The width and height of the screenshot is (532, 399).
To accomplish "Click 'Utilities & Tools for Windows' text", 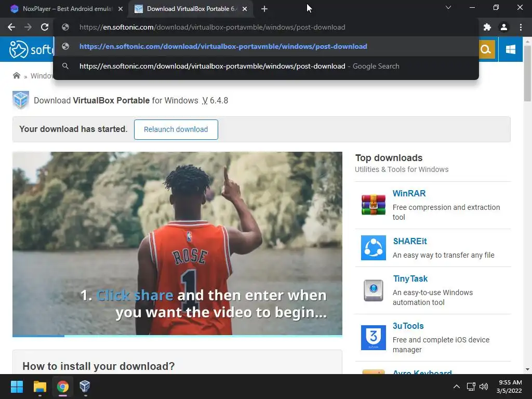I will pyautogui.click(x=402, y=169).
